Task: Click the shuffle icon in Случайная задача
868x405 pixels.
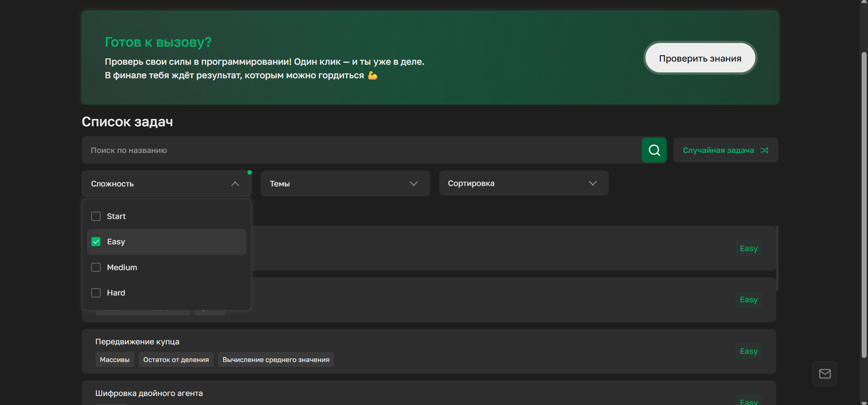Action: pyautogui.click(x=764, y=150)
